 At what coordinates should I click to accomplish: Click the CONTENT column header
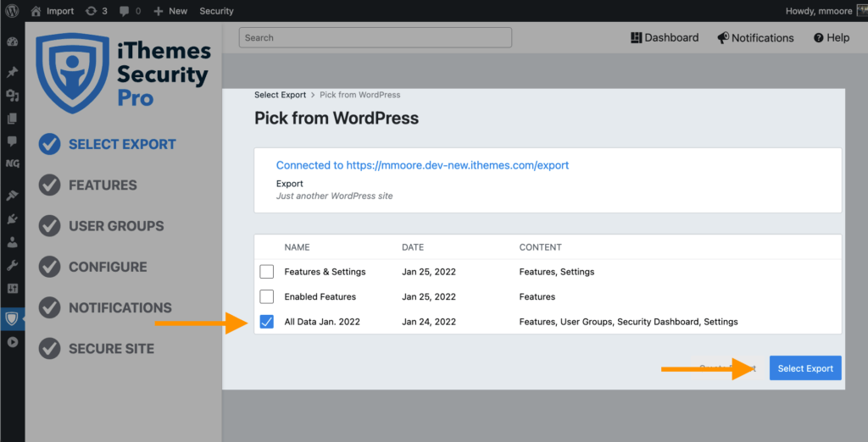[x=540, y=247]
